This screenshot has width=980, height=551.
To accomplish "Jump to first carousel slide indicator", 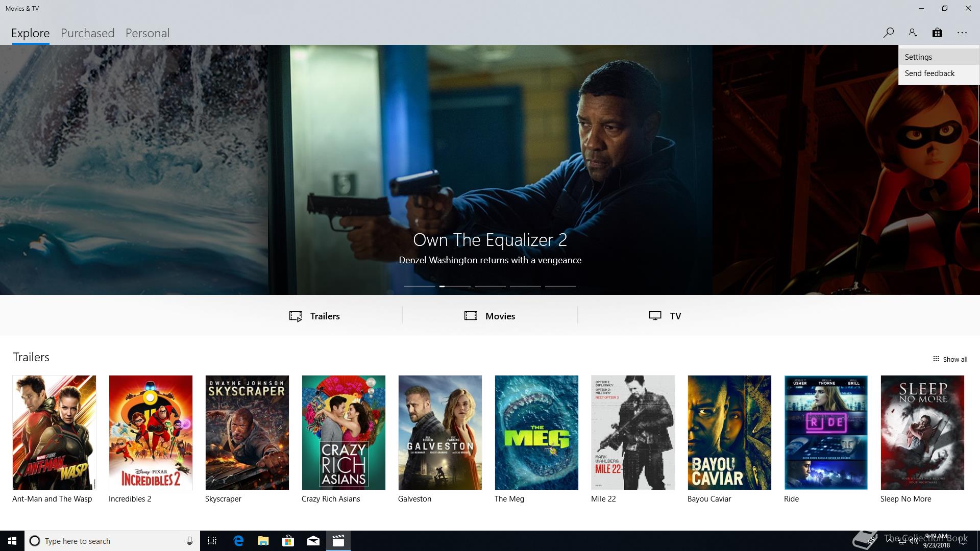I will coord(420,286).
